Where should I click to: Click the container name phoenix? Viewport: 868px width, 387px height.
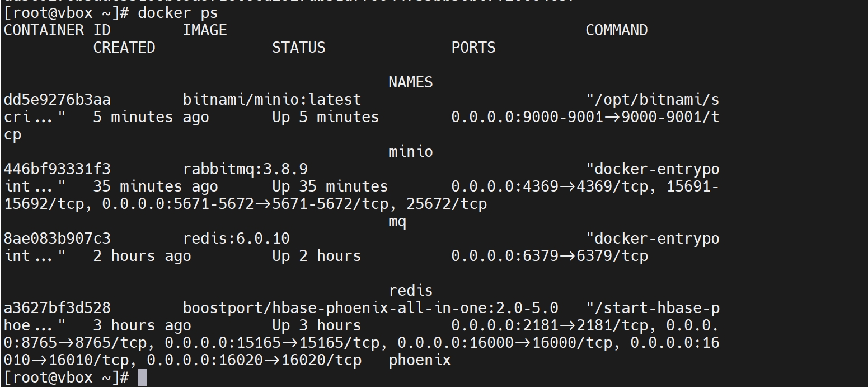point(420,360)
